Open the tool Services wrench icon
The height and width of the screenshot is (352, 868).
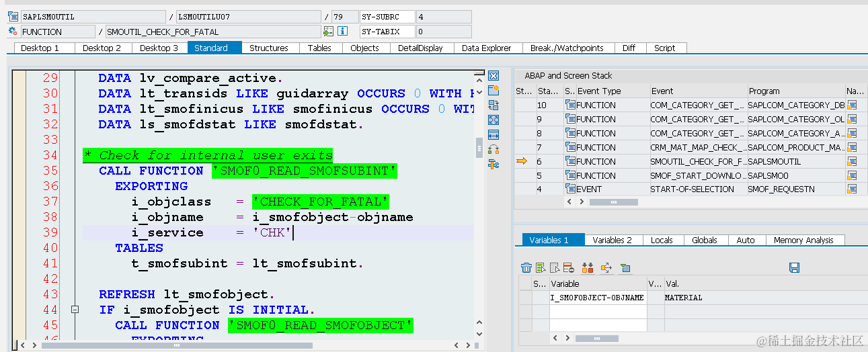(x=493, y=164)
